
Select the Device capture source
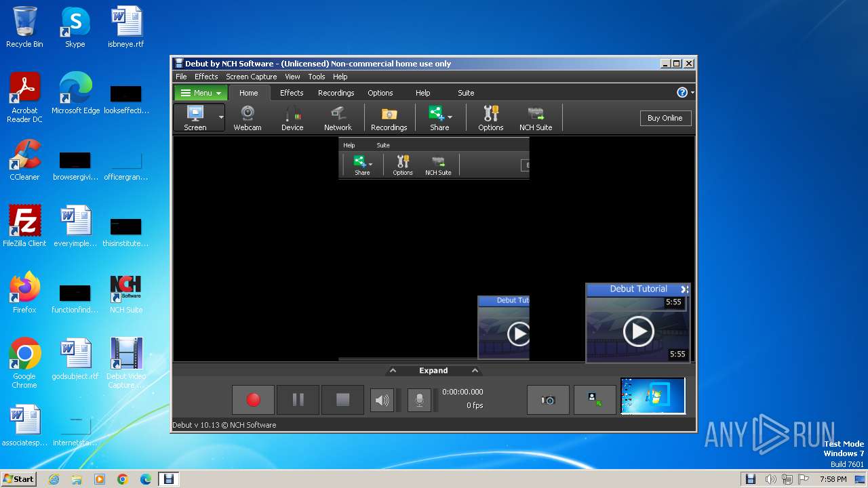click(x=292, y=118)
